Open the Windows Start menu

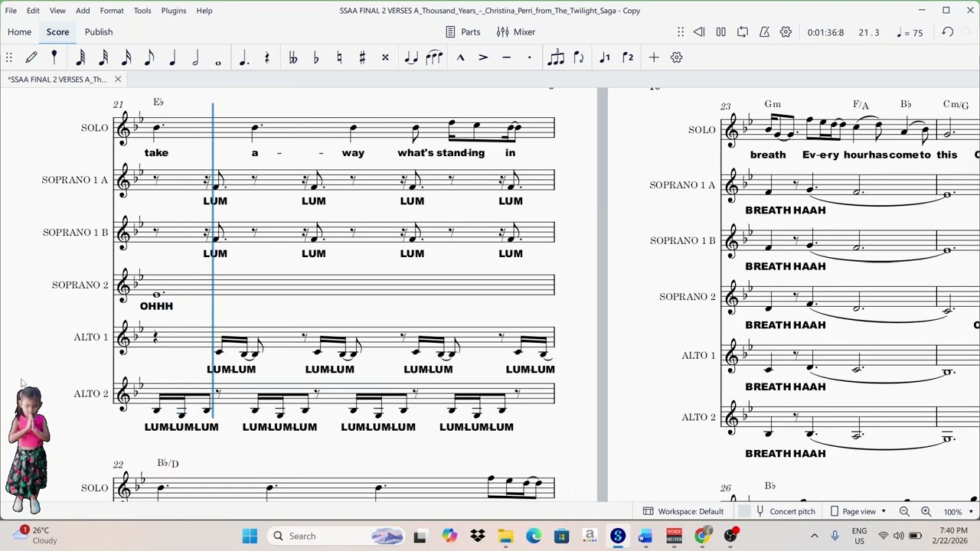coord(250,536)
